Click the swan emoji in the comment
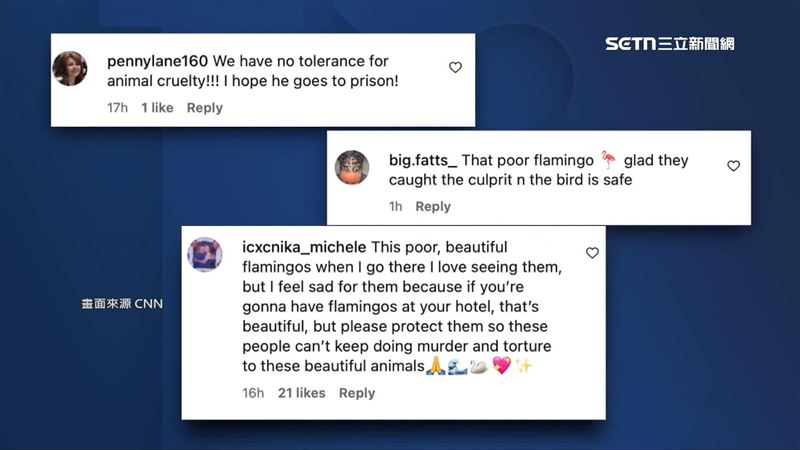This screenshot has width=800, height=450. point(479,366)
